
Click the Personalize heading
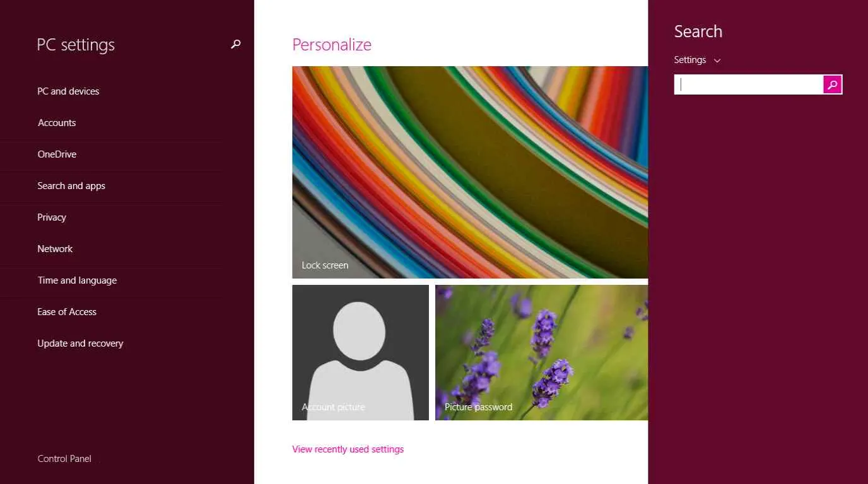tap(332, 45)
